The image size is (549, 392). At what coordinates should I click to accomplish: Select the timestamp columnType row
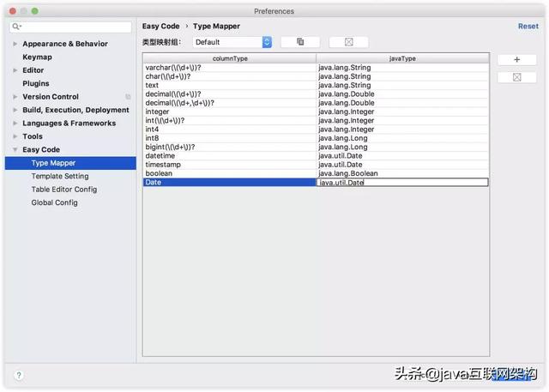pyautogui.click(x=230, y=165)
